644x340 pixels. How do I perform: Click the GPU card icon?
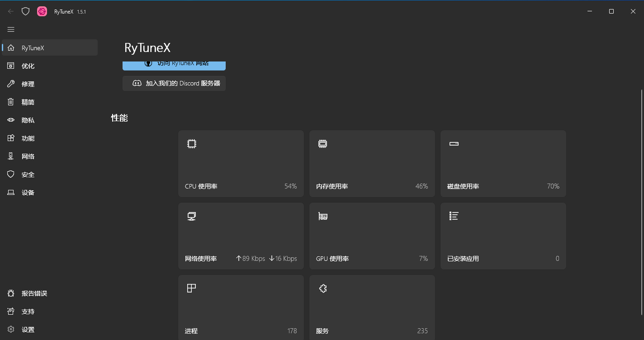(x=322, y=216)
